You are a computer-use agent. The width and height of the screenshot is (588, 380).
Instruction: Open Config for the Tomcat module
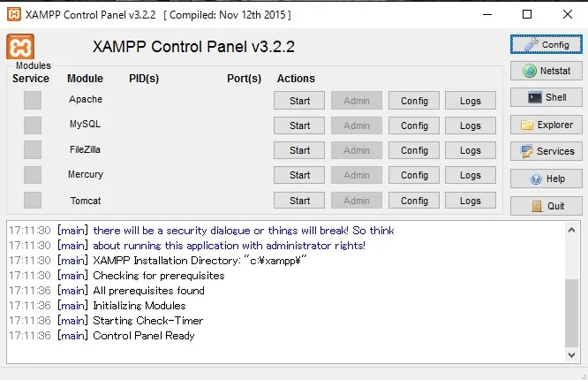(414, 201)
